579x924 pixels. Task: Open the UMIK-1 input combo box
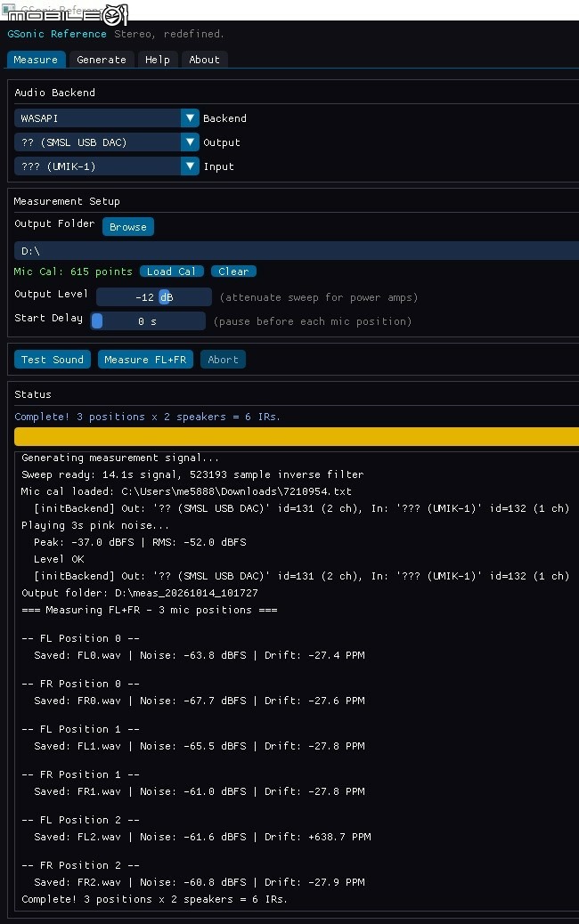pos(107,166)
